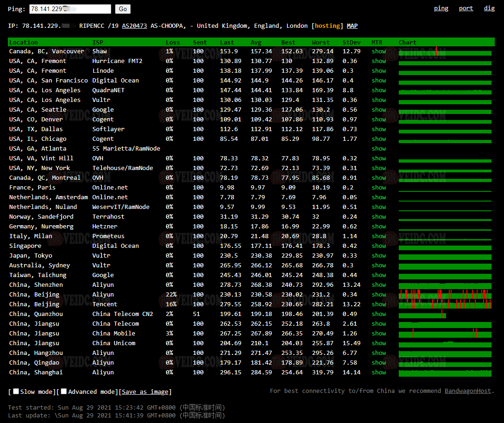Click the Save as image link
This screenshot has width=504, height=423.
pyautogui.click(x=145, y=392)
